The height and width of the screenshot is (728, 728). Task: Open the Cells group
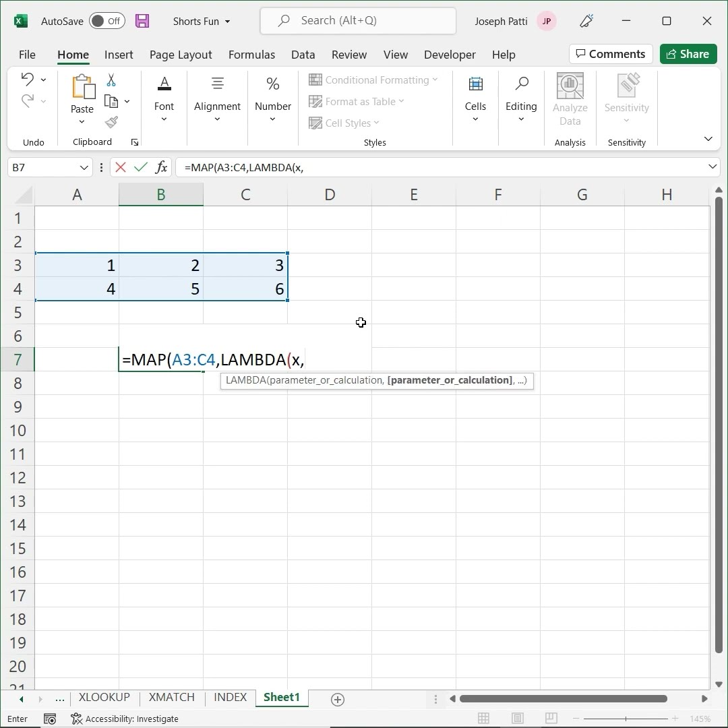coord(475,99)
